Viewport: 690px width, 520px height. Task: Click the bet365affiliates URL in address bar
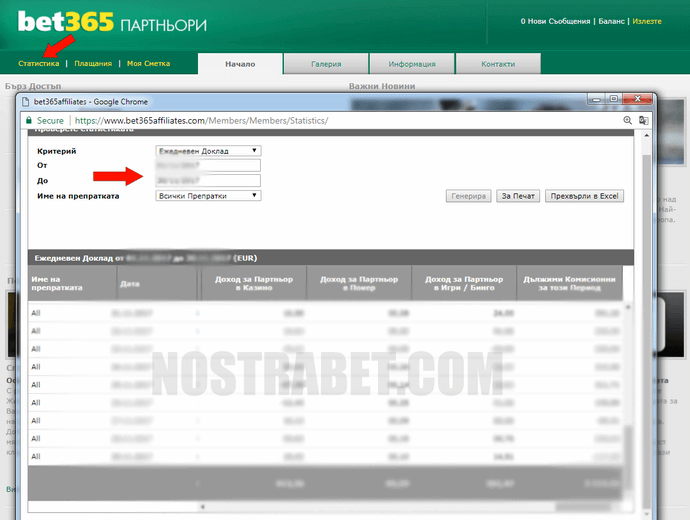[202, 121]
